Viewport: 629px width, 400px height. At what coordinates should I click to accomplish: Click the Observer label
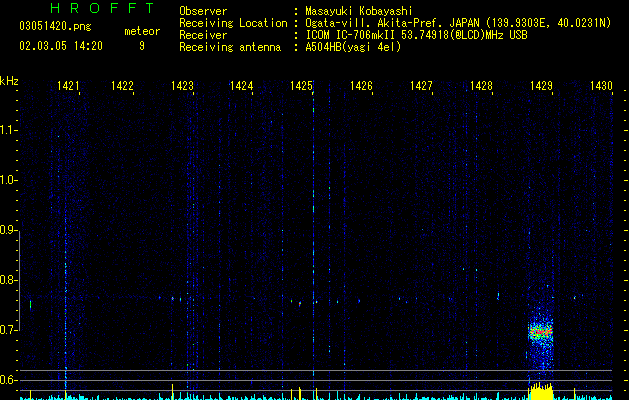203,11
